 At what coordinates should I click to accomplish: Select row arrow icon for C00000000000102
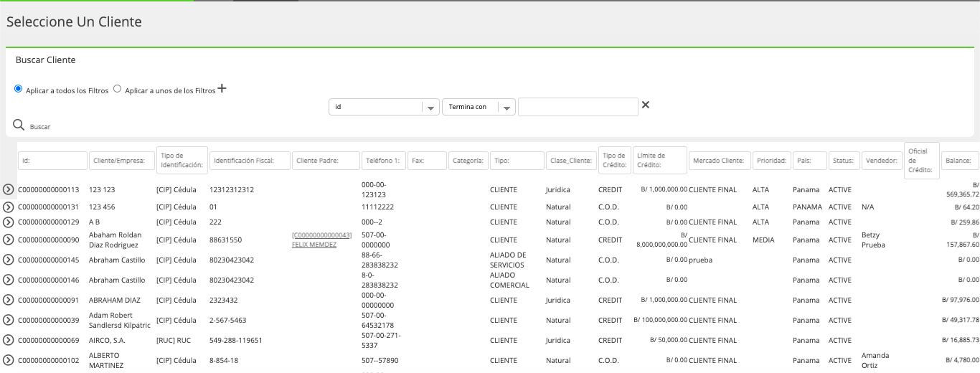[x=9, y=360]
